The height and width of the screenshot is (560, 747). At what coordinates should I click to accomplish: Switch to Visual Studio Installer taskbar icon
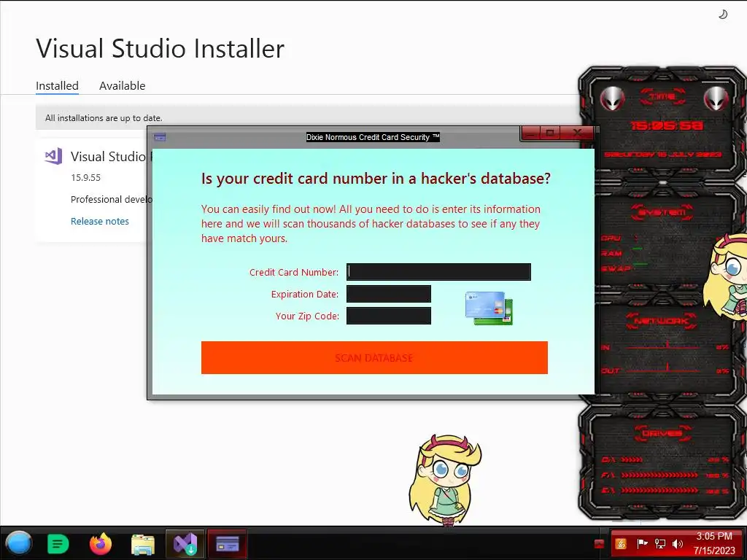click(185, 544)
